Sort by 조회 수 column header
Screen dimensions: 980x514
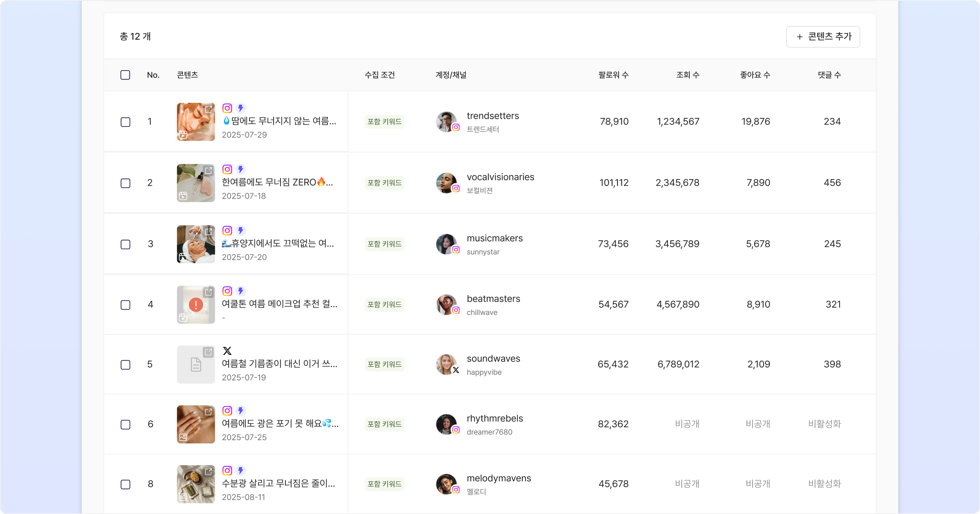[688, 75]
